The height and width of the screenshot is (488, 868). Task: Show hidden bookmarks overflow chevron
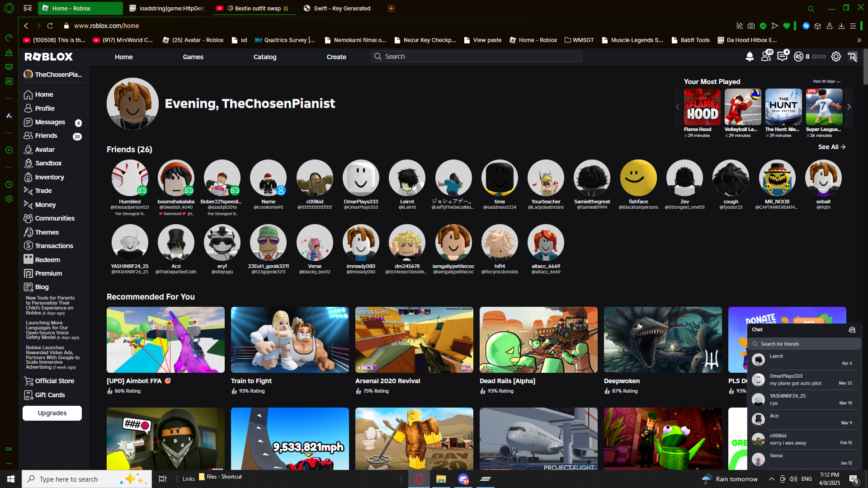859,40
